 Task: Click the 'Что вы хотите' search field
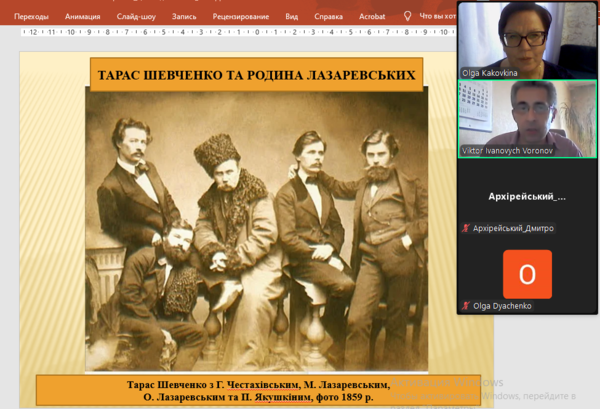437,16
